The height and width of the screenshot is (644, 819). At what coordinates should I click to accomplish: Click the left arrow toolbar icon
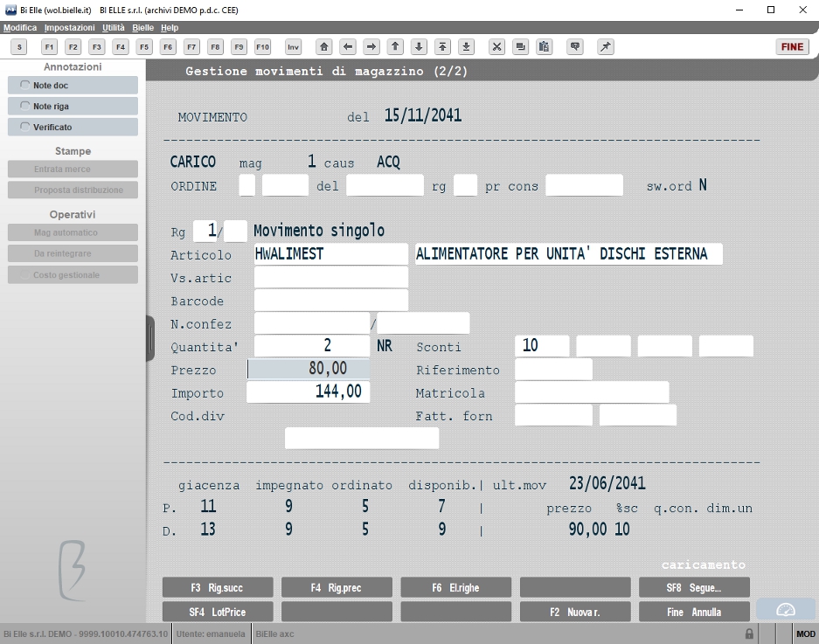click(348, 47)
